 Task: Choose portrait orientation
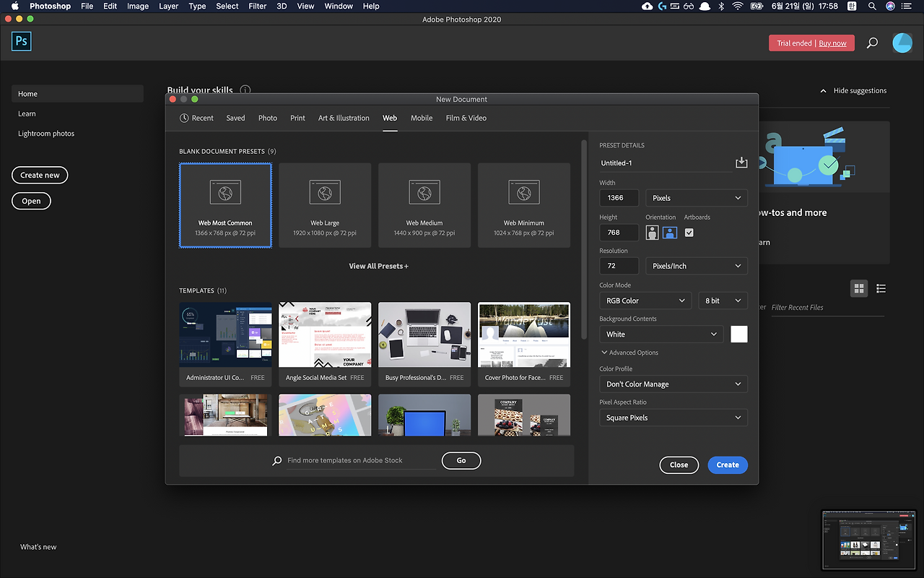tap(653, 233)
